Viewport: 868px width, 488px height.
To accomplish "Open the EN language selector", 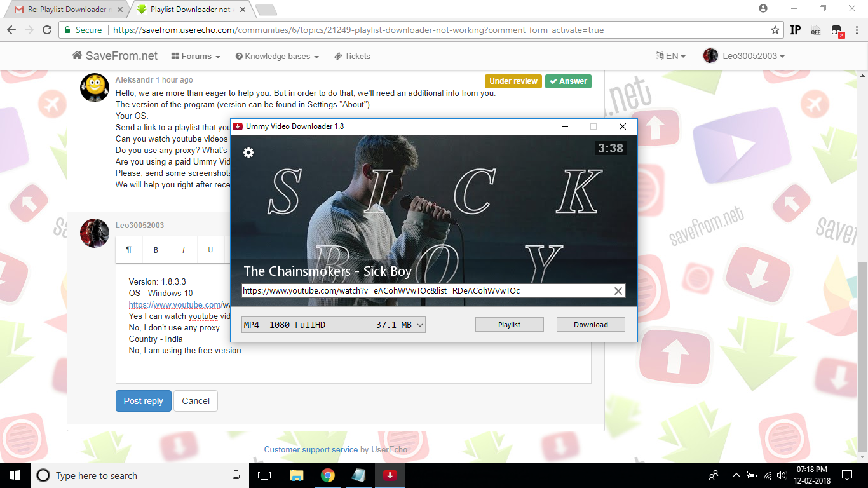I will (670, 56).
